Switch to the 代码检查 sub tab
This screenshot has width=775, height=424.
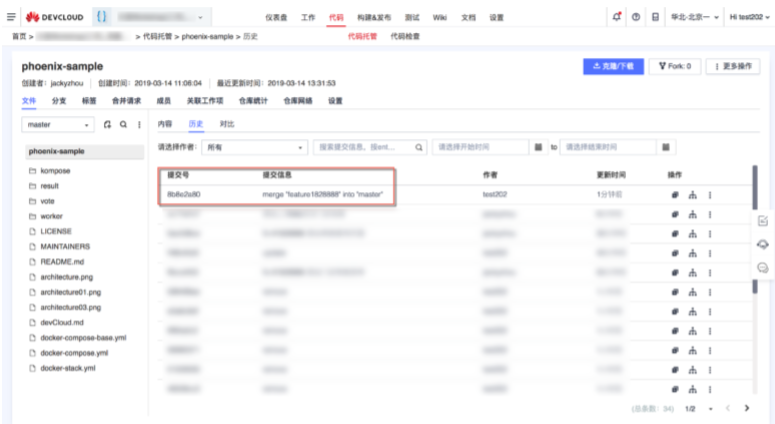coord(405,36)
